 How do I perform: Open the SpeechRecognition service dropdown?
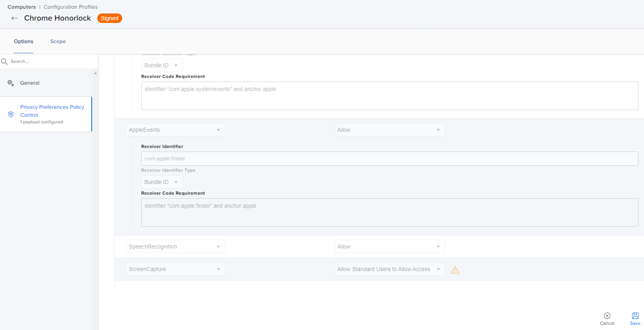[176, 247]
